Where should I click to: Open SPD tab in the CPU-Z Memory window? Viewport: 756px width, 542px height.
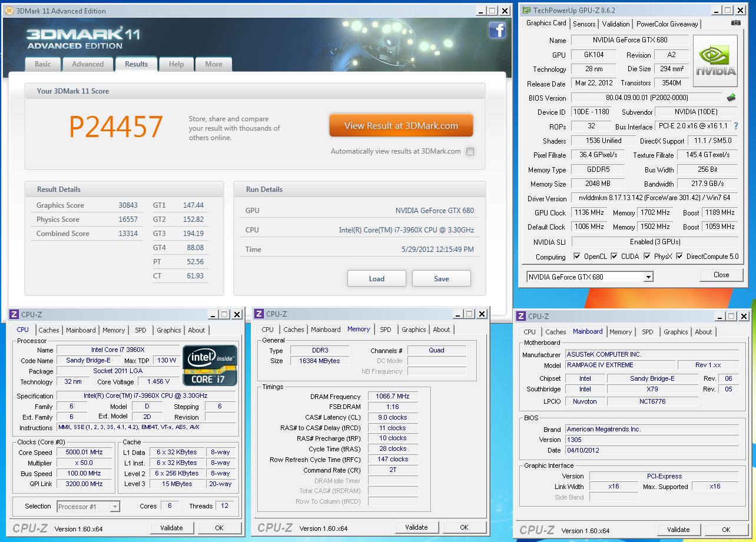point(385,330)
